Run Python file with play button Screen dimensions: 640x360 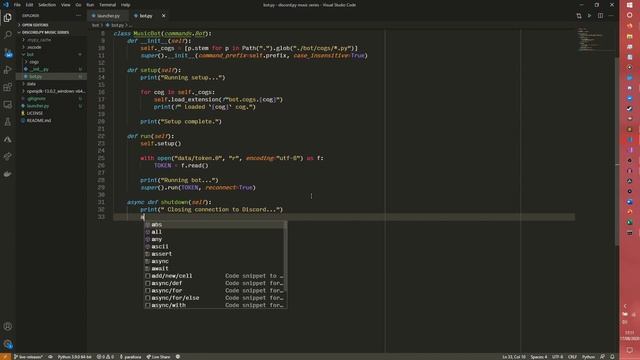(x=589, y=16)
